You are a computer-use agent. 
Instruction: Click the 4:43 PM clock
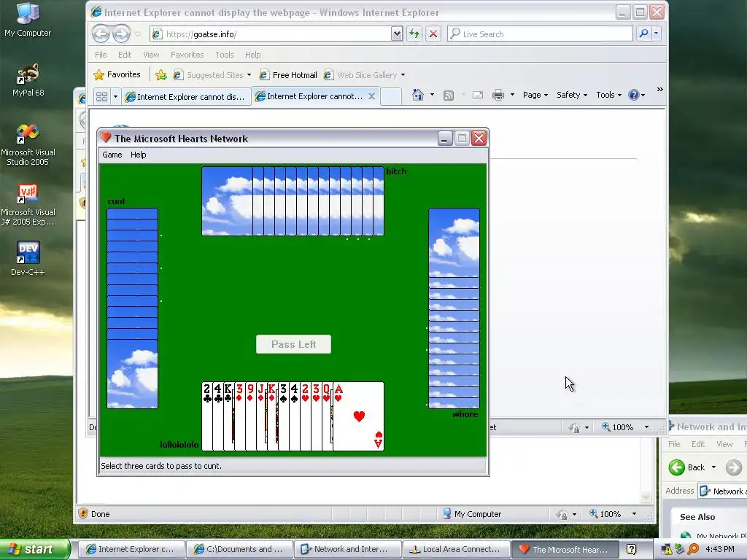[x=719, y=549]
